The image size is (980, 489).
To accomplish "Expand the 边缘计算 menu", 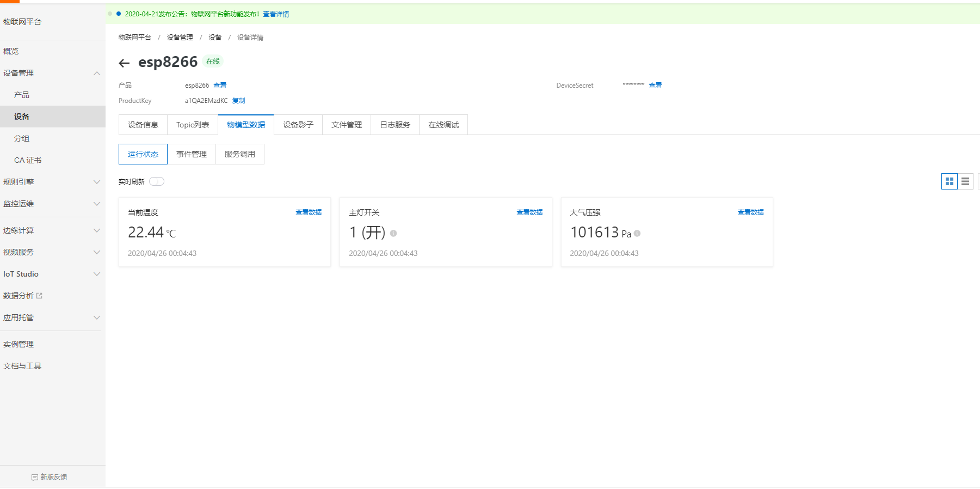I will coord(97,230).
